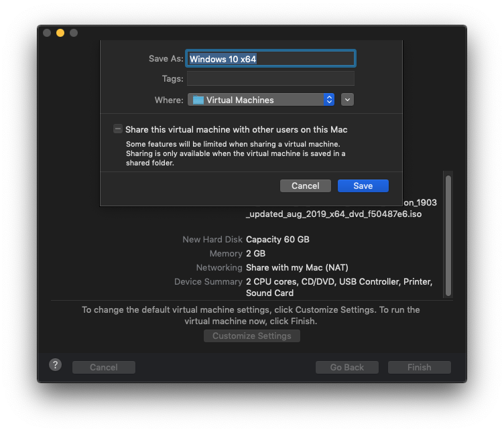Click the Customize Settings button
The width and height of the screenshot is (504, 432).
tap(252, 336)
